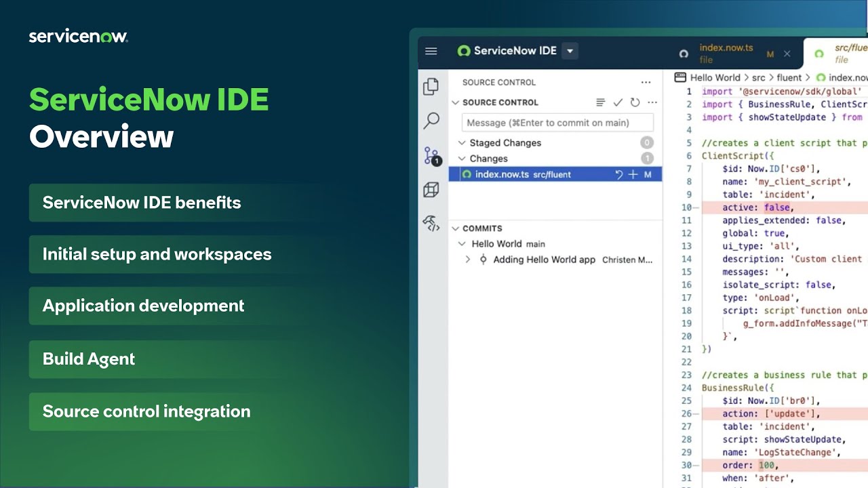Screen dimensions: 868x488
Task: Expand the Adding Hello World app commit
Action: [x=467, y=259]
